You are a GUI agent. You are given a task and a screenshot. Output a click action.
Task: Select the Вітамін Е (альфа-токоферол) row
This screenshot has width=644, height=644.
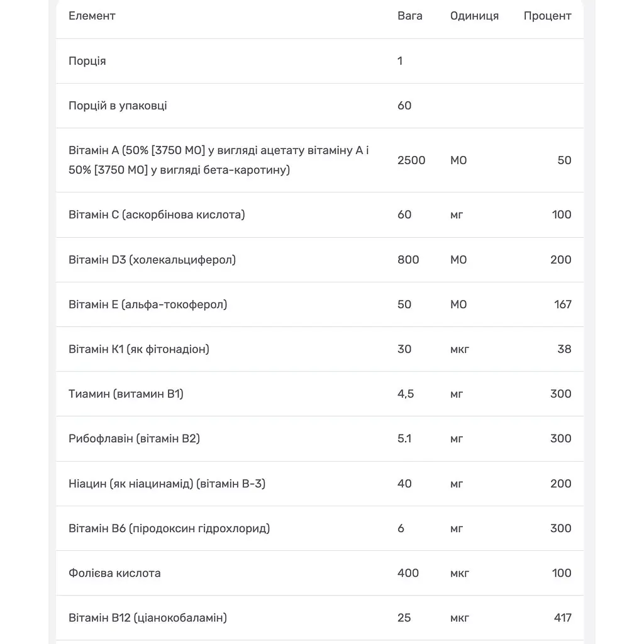point(319,304)
